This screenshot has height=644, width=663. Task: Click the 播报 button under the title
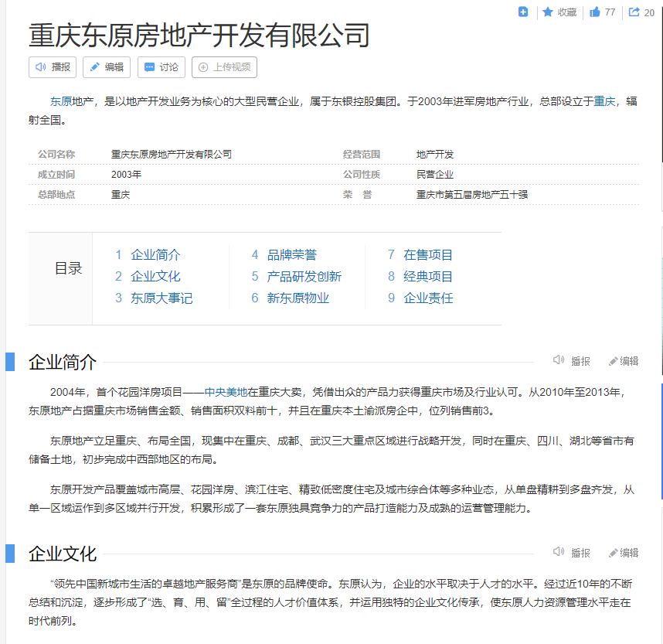[53, 67]
